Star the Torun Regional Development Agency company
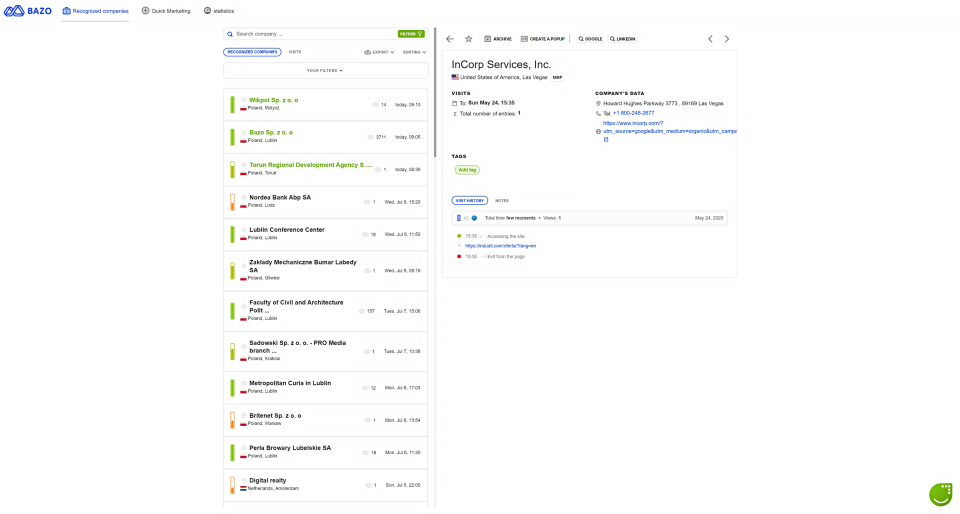Screen dimensions: 960x514 pos(244,165)
